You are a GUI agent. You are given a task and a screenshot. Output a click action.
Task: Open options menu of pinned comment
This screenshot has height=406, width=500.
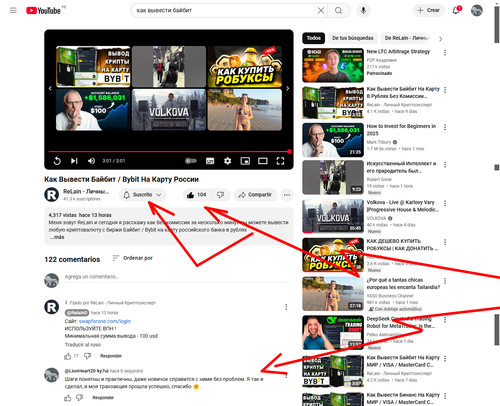(x=286, y=307)
